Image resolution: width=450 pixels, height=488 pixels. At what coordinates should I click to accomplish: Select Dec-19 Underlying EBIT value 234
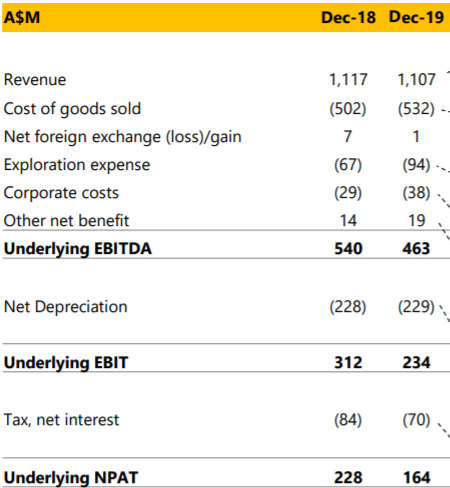416,363
